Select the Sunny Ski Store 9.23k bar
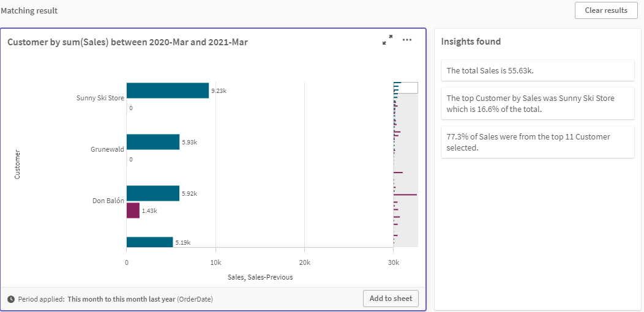This screenshot has height=312, width=644. (167, 91)
